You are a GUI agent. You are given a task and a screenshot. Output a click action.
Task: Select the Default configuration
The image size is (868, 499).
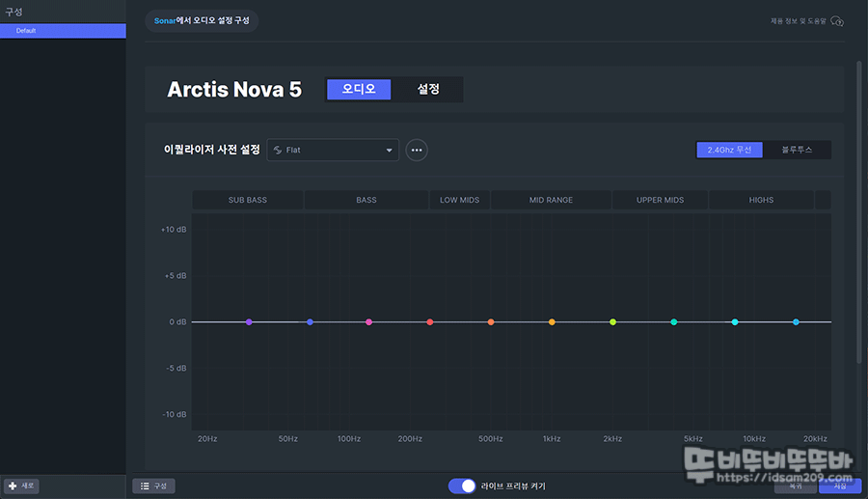(x=63, y=31)
